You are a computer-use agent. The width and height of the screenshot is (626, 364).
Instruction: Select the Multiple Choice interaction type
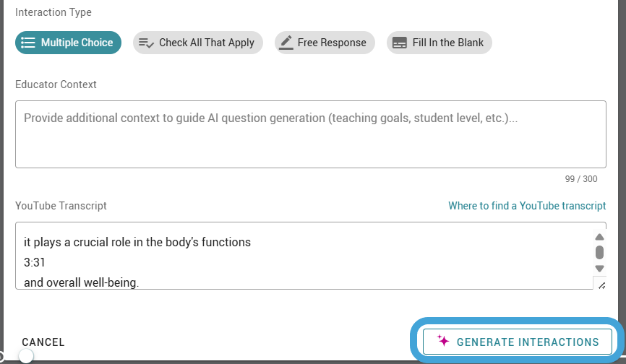(68, 43)
